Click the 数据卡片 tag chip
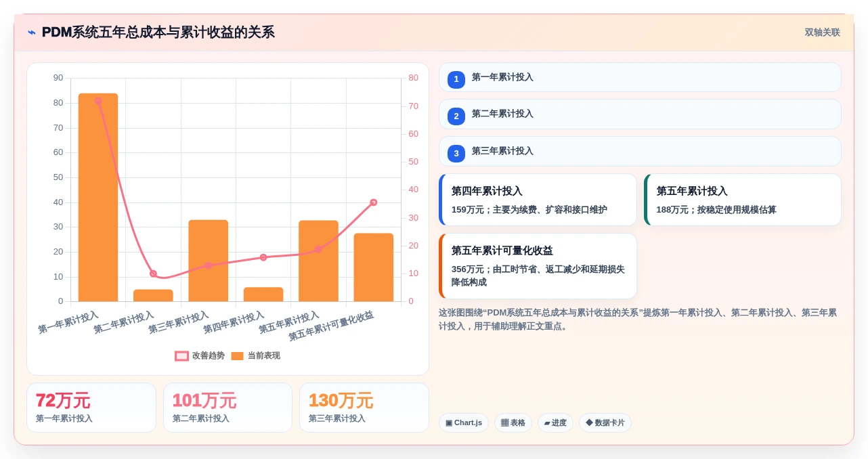 coord(605,423)
